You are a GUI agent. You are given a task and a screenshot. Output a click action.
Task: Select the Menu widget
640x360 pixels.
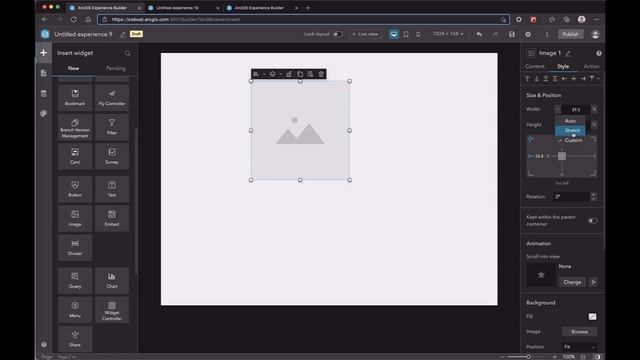click(x=75, y=310)
